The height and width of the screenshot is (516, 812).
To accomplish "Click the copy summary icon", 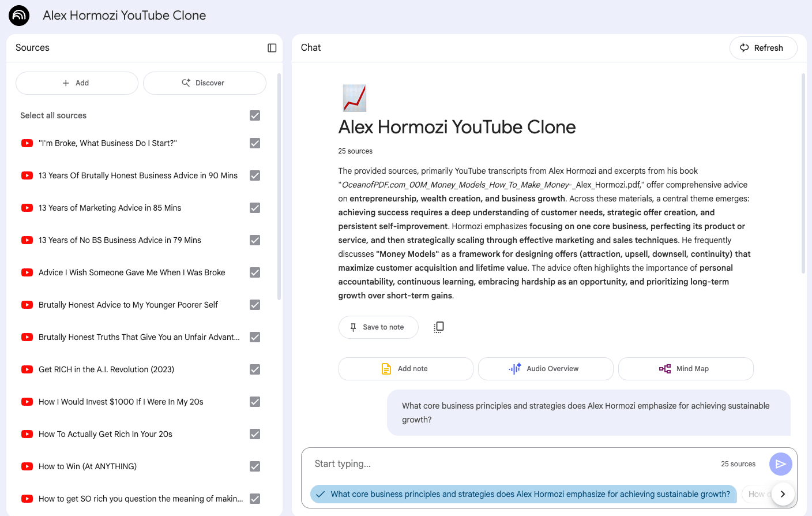I will pos(439,327).
